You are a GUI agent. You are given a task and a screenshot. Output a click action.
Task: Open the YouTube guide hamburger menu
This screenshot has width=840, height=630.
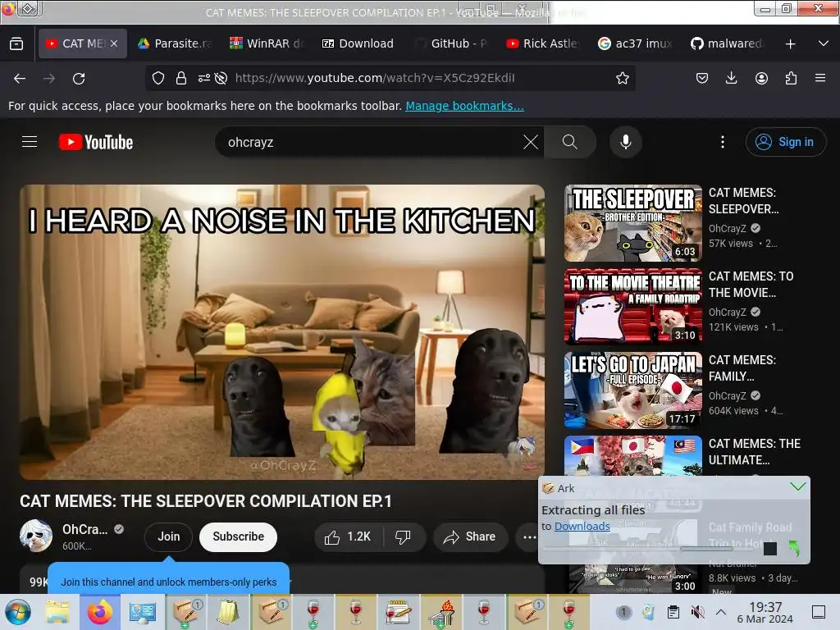point(30,142)
